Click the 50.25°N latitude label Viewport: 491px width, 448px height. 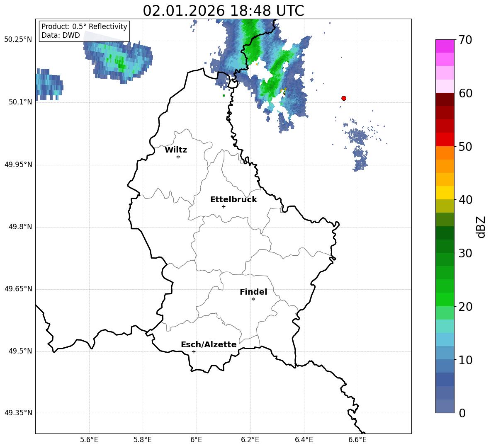(18, 40)
